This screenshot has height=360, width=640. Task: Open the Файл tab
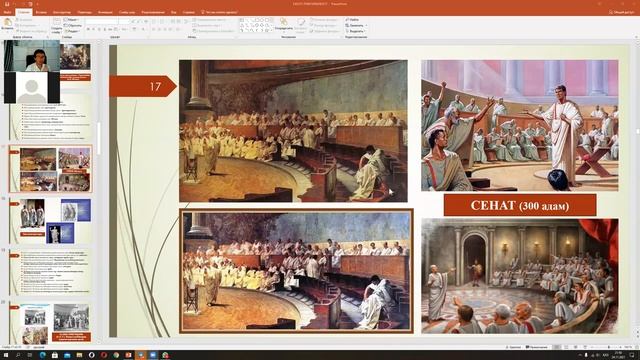(x=7, y=12)
